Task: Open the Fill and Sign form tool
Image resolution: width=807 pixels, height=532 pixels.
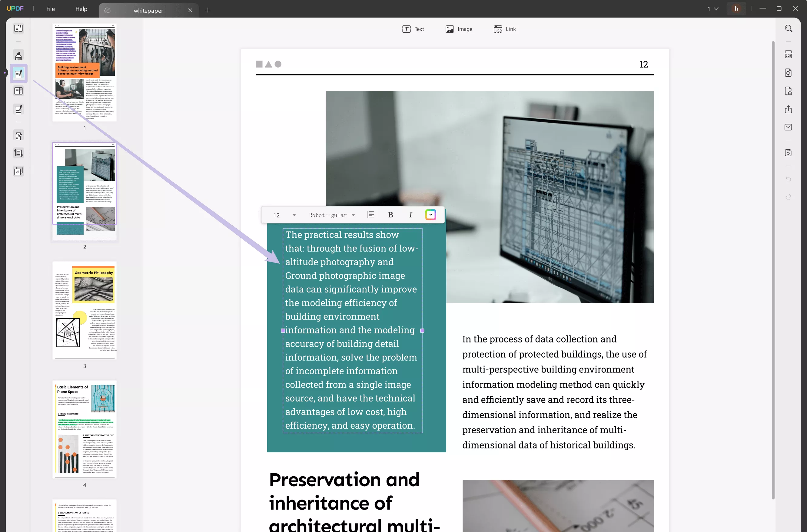Action: click(x=18, y=110)
